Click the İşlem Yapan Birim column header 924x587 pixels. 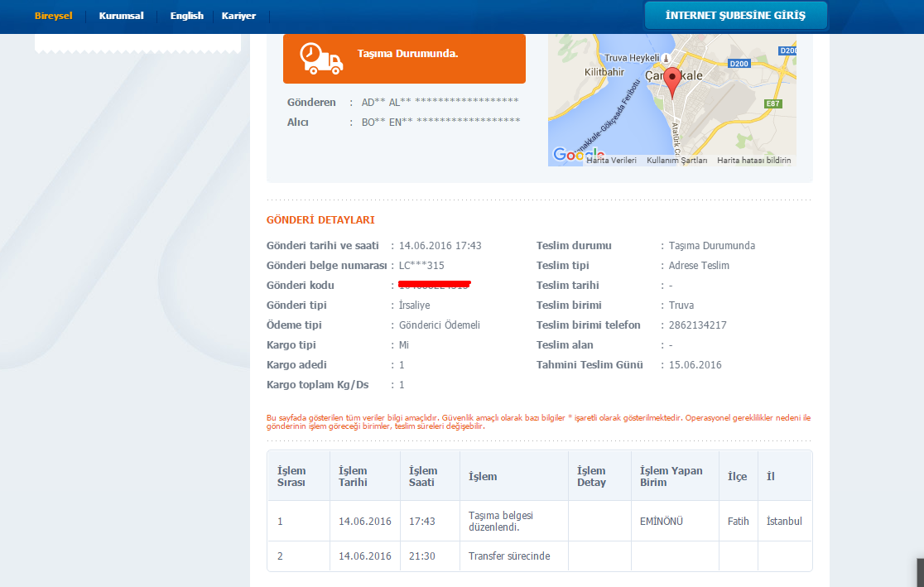671,476
